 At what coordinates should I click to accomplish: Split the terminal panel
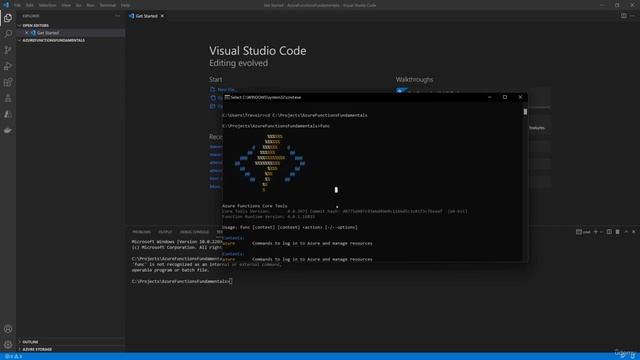tap(609, 232)
